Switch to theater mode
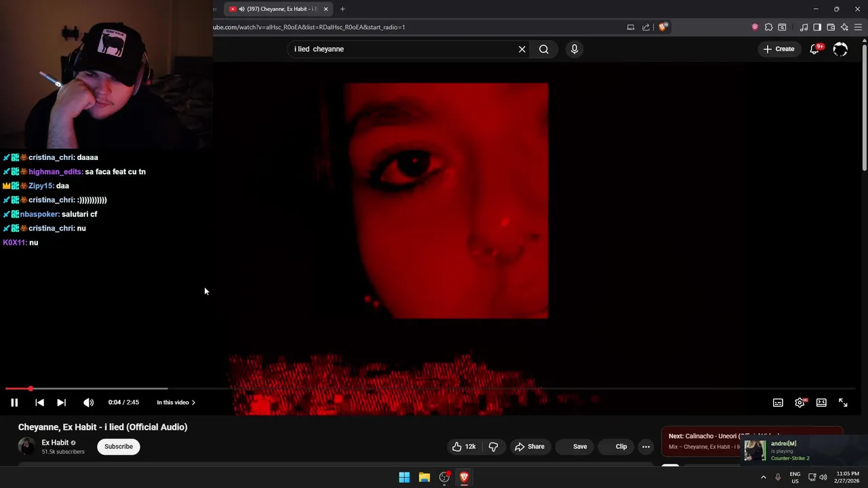Image resolution: width=868 pixels, height=488 pixels. (821, 403)
